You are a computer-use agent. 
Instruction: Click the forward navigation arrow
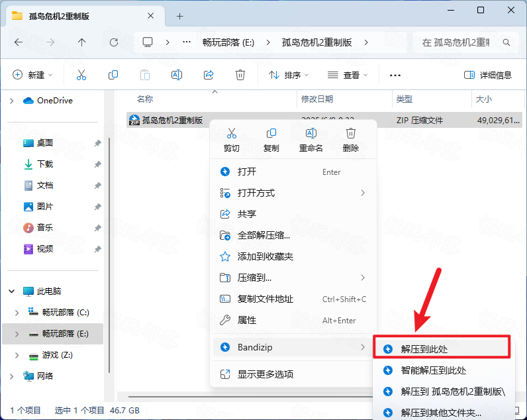pyautogui.click(x=50, y=42)
